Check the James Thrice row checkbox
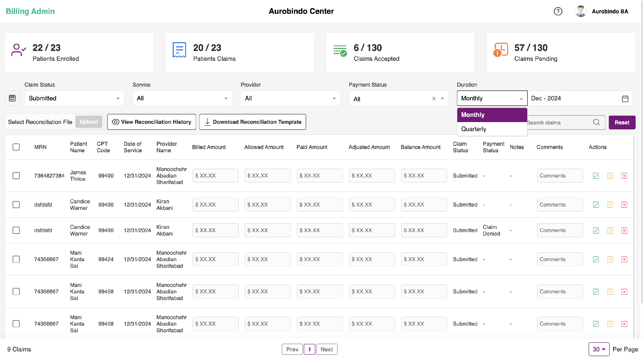 click(16, 176)
